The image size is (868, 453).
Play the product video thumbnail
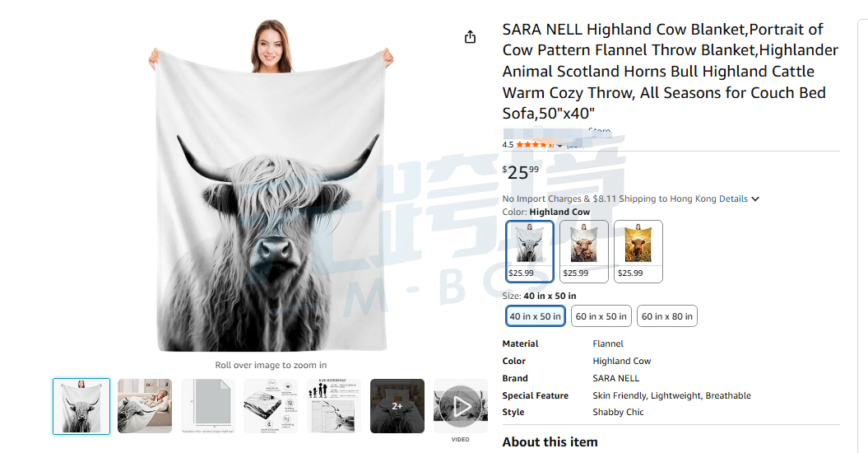tap(461, 406)
